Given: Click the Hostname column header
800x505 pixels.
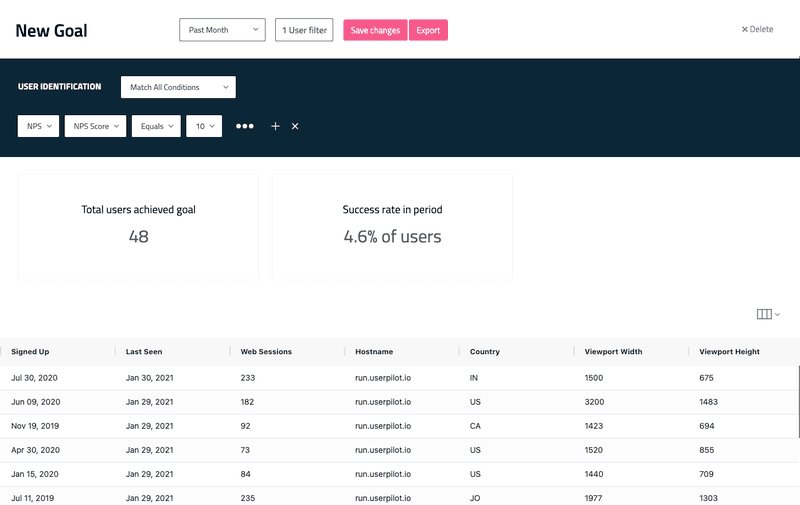Looking at the screenshot, I should pyautogui.click(x=374, y=351).
